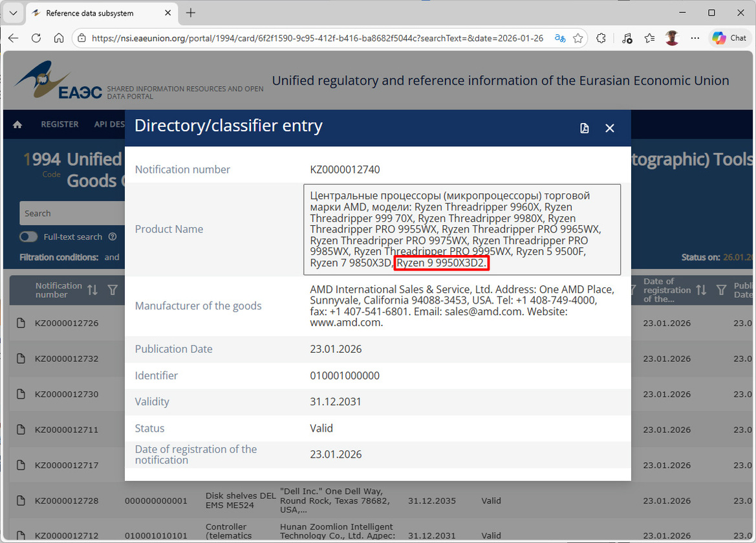756x543 pixels.
Task: Open the tab search chevron dropdown
Action: [x=13, y=13]
